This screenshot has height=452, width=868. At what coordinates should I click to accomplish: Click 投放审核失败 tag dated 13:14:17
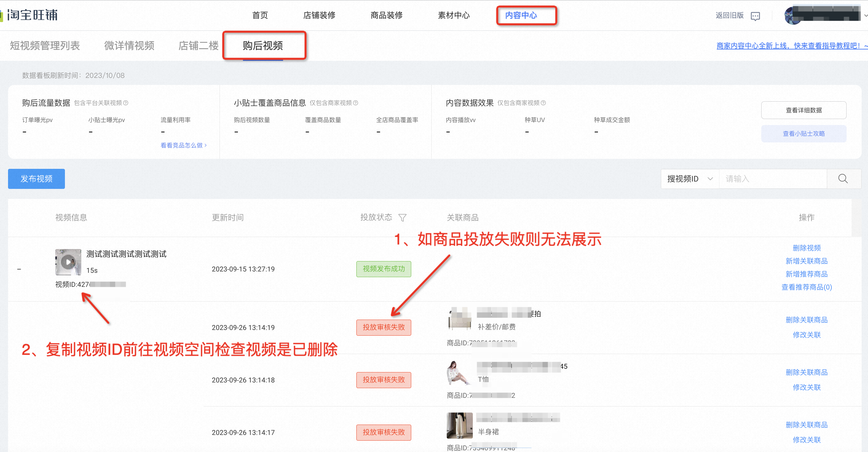383,433
